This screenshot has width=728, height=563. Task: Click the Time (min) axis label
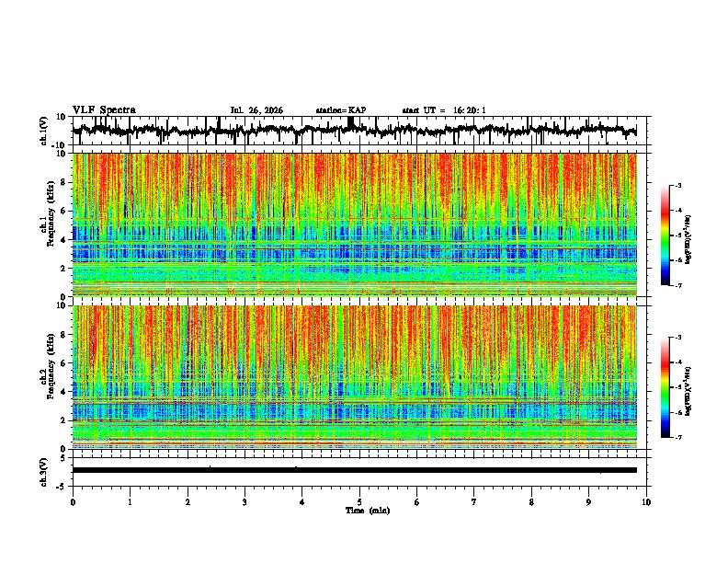tap(368, 511)
